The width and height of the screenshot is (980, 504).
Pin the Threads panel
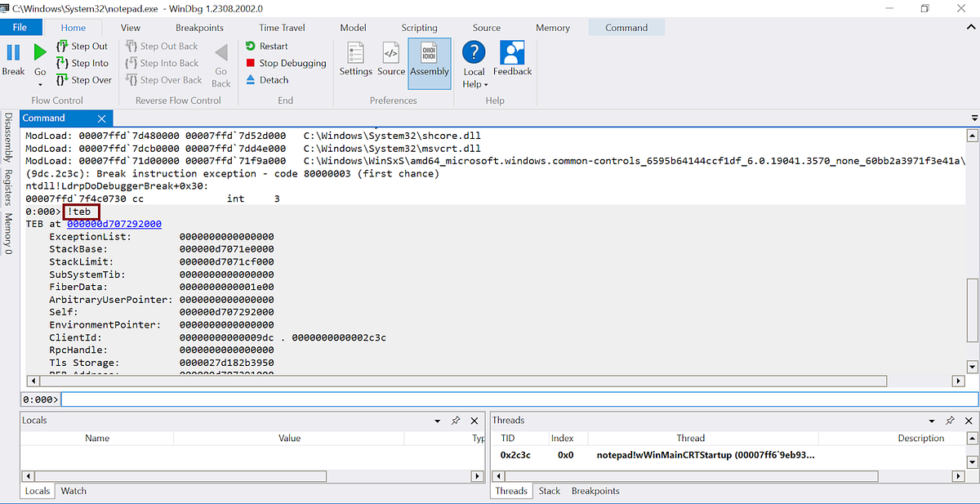point(950,420)
